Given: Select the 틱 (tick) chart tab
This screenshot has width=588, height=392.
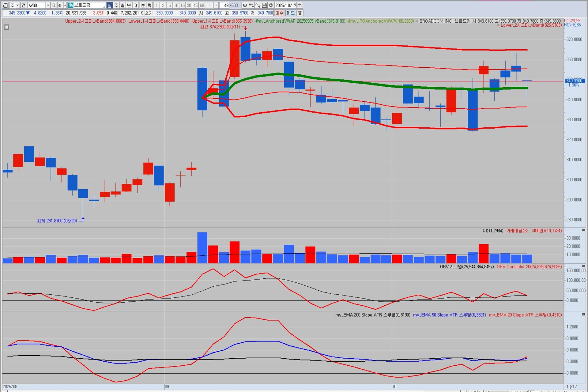Looking at the screenshot, I should pyautogui.click(x=149, y=5).
